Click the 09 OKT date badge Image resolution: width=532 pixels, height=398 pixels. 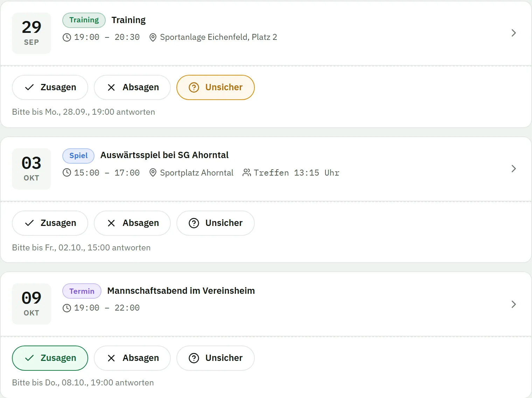(x=31, y=304)
